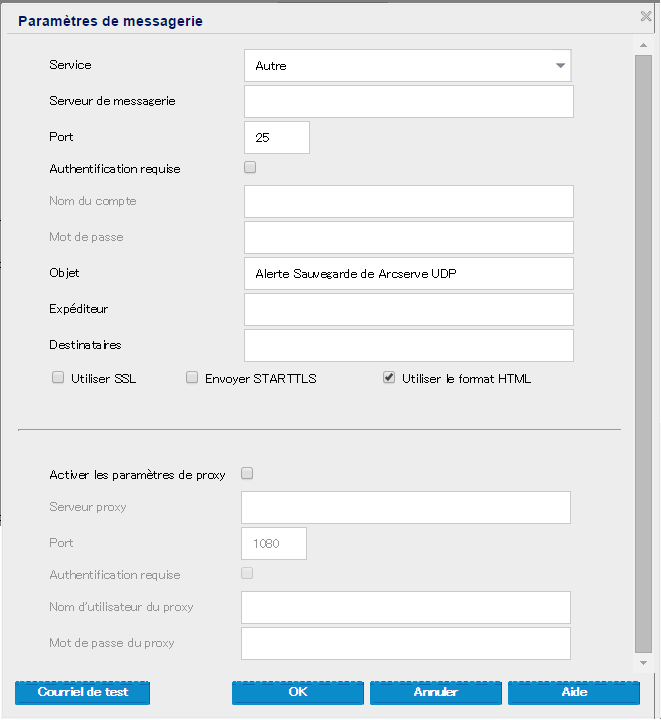
Task: Open the Service dropdown set to Autre
Action: point(407,66)
